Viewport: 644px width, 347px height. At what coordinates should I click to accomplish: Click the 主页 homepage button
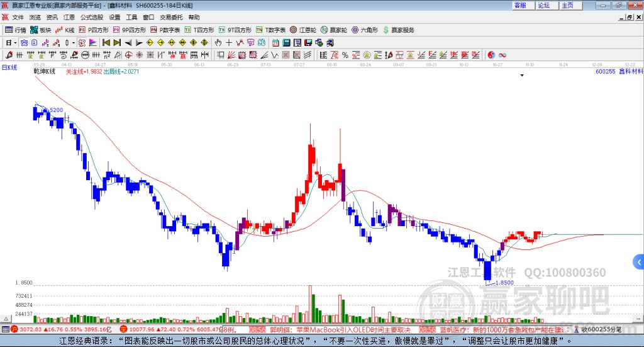571,5
